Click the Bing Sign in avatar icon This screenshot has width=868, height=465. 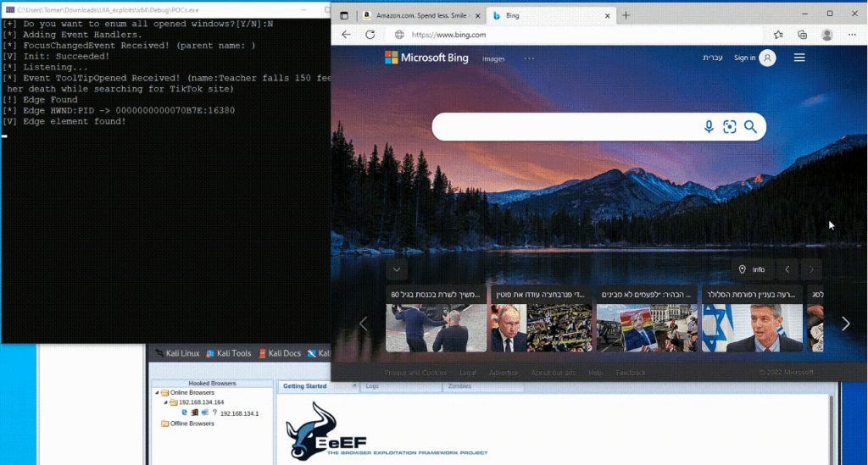[767, 58]
